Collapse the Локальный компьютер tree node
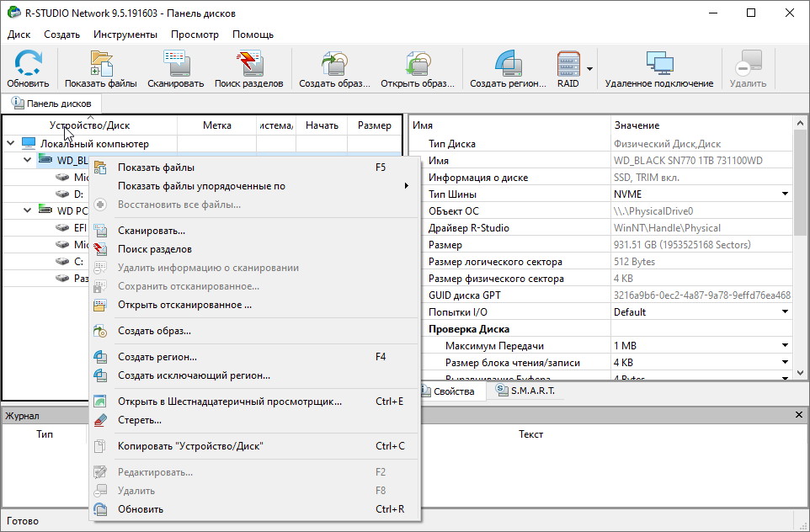 (x=10, y=144)
